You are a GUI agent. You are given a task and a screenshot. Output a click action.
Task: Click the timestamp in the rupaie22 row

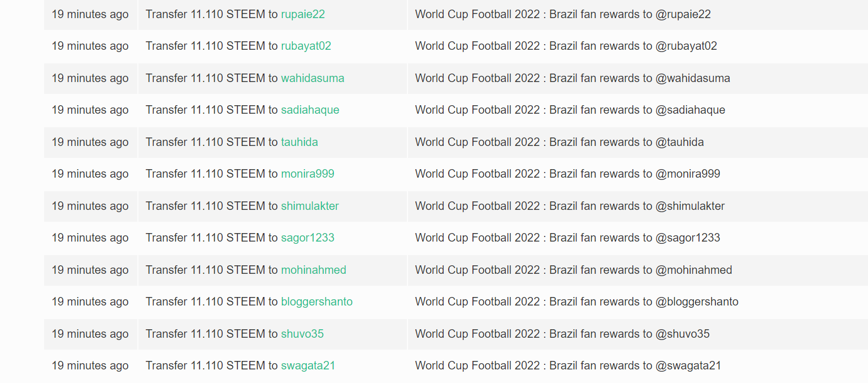coord(90,14)
